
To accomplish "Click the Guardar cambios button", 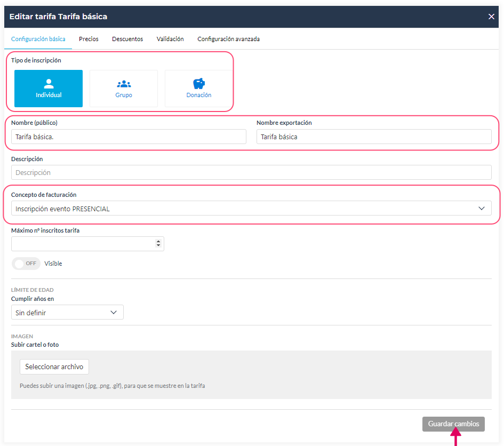I will coord(453,424).
